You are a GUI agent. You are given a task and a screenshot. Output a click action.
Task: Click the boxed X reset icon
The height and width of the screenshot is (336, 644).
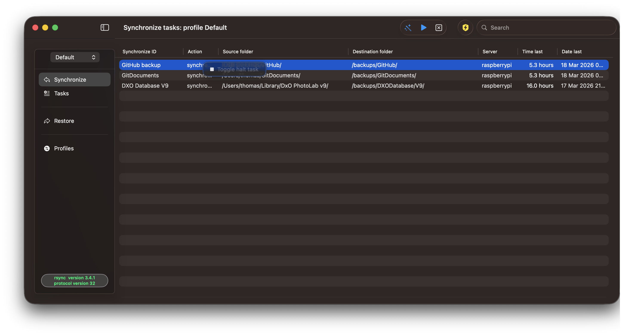point(439,27)
